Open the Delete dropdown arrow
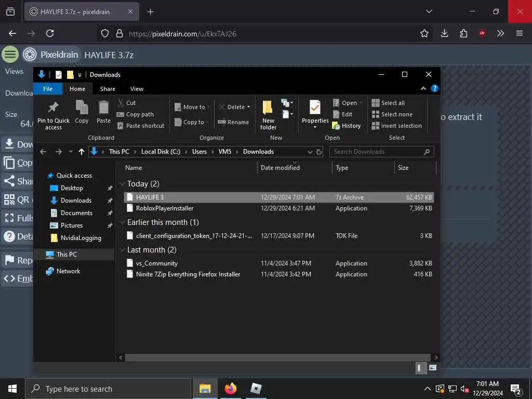Image resolution: width=532 pixels, height=399 pixels. tap(248, 107)
